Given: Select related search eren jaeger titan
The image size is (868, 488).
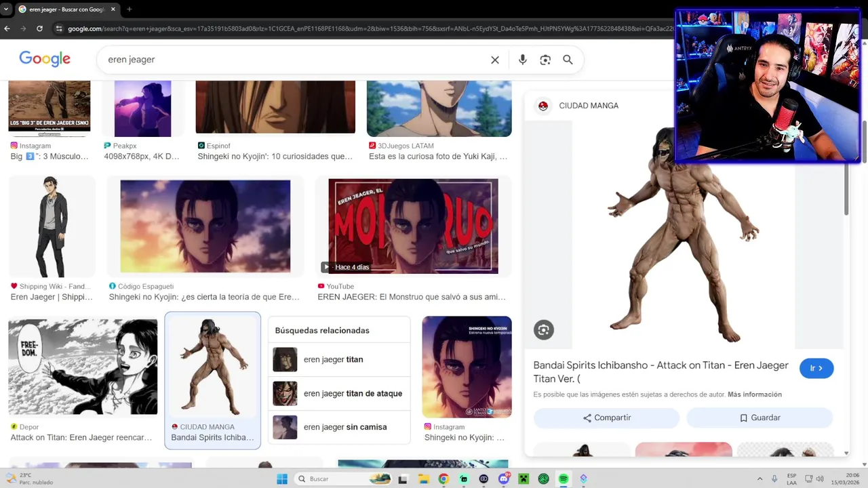Looking at the screenshot, I should [339, 359].
